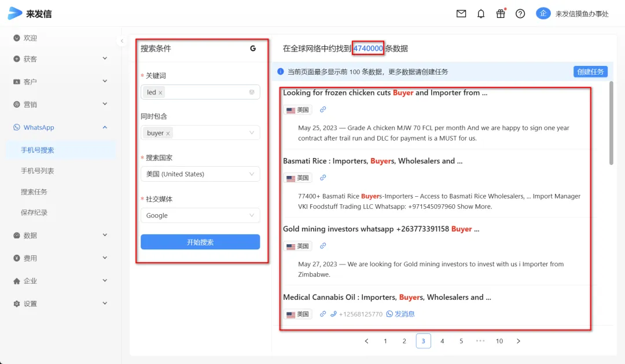Remove the 'buyer' tag
The height and width of the screenshot is (364, 625).
[168, 133]
